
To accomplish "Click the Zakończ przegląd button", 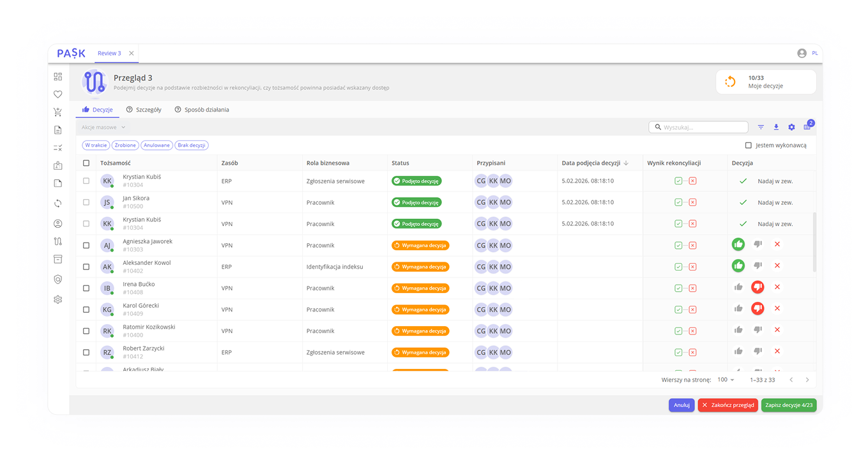I will pos(727,405).
